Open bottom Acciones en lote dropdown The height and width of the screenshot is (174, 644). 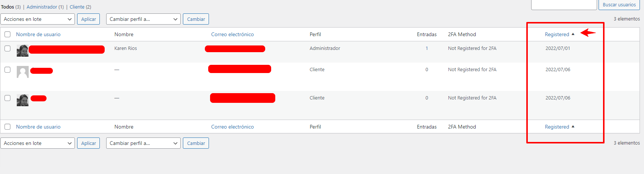[x=38, y=143]
